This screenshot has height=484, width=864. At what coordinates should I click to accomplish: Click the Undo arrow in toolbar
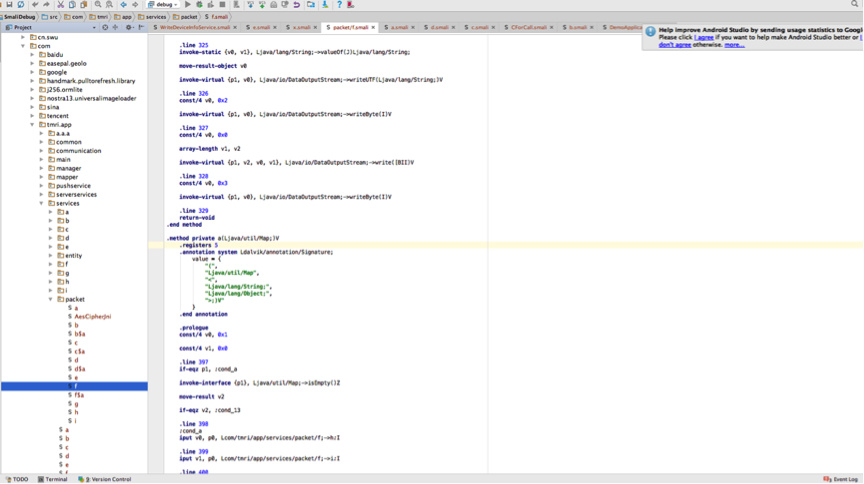click(34, 5)
